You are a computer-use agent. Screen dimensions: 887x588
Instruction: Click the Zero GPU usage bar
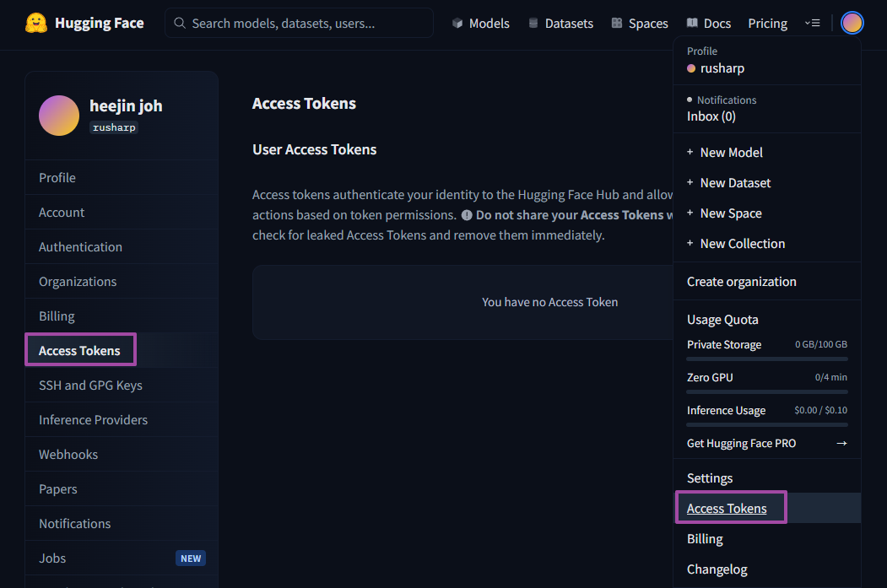pyautogui.click(x=767, y=391)
